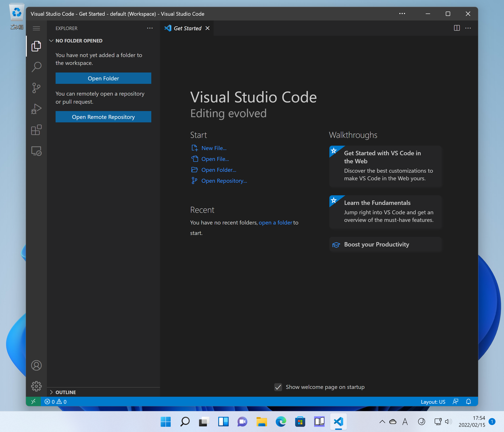The image size is (504, 432).
Task: Open Microsoft Edge from taskbar
Action: [x=281, y=422]
